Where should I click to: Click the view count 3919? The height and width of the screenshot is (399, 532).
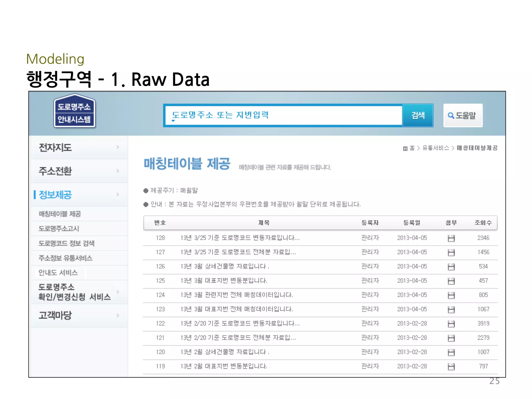(483, 324)
